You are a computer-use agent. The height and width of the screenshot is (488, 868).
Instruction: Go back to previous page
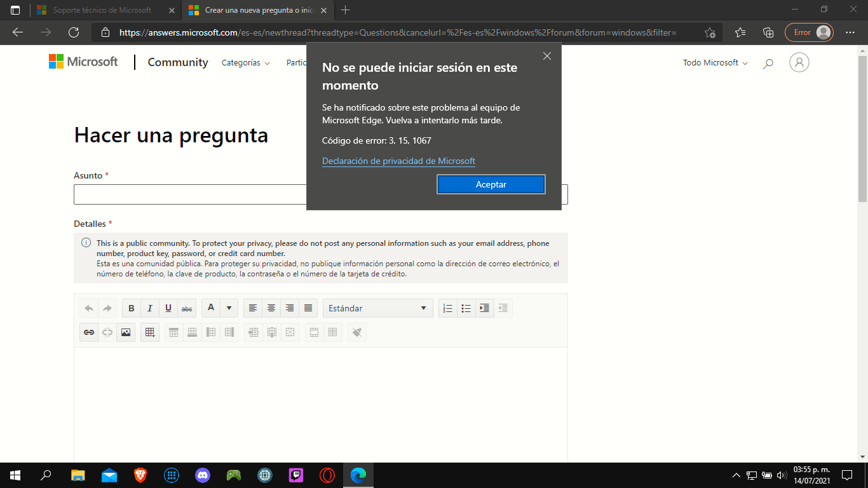18,32
